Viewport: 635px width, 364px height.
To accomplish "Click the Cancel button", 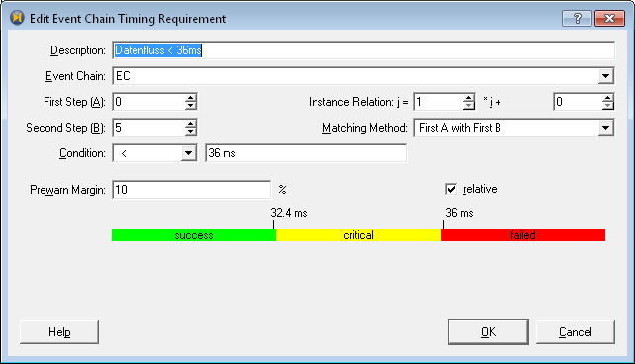I will [576, 332].
